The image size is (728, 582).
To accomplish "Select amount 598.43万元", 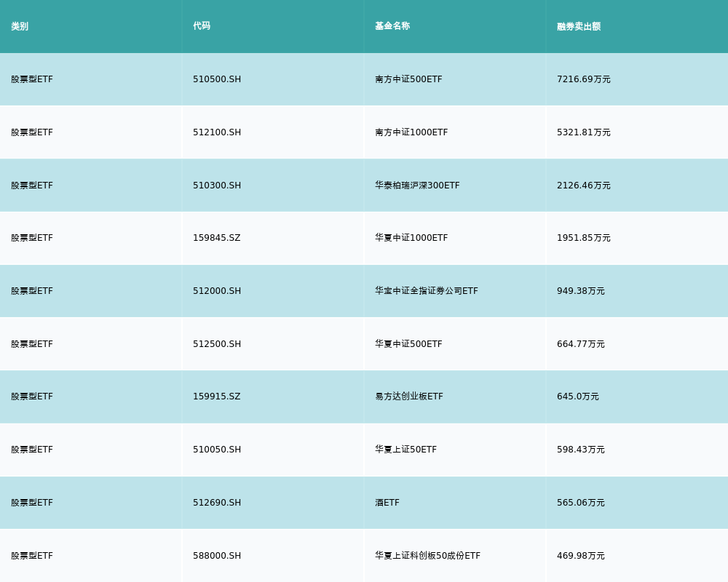I will [x=581, y=450].
